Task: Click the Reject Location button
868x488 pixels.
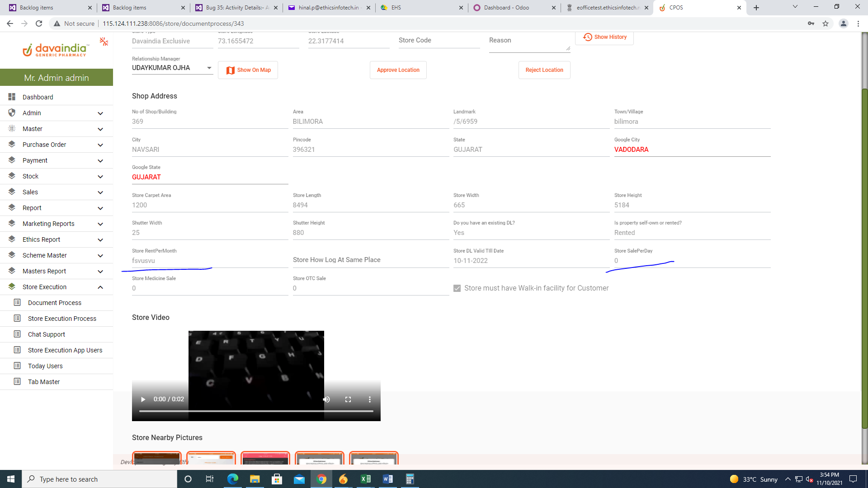Action: click(544, 70)
